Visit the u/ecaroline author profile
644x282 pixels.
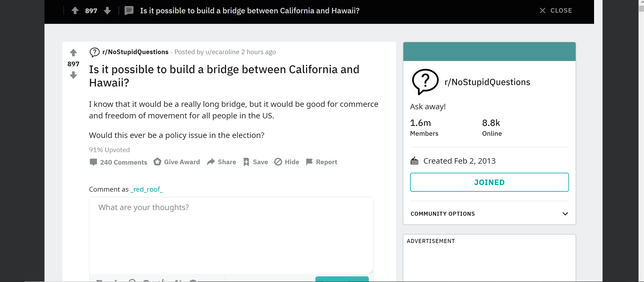222,52
